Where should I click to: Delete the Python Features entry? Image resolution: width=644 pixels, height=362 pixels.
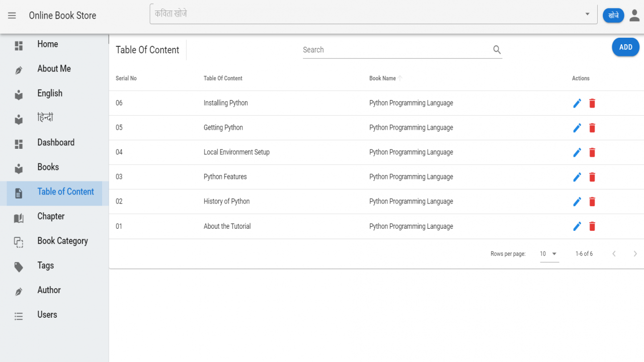pos(592,177)
